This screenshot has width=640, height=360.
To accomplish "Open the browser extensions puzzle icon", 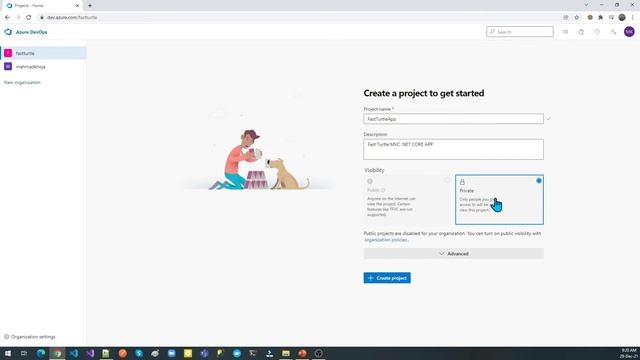I will 600,17.
